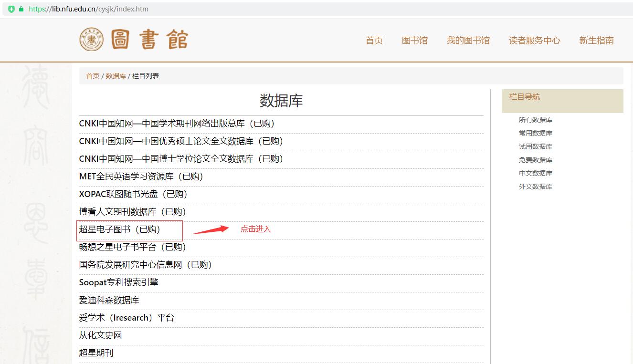Click 首页 in the breadcrumb
This screenshot has width=633, height=364.
pyautogui.click(x=93, y=76)
